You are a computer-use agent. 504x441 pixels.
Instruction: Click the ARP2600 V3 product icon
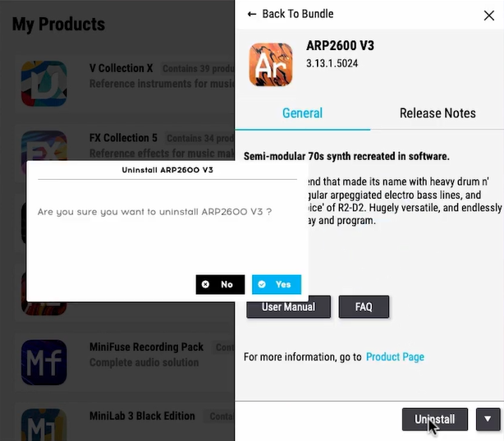pyautogui.click(x=271, y=65)
